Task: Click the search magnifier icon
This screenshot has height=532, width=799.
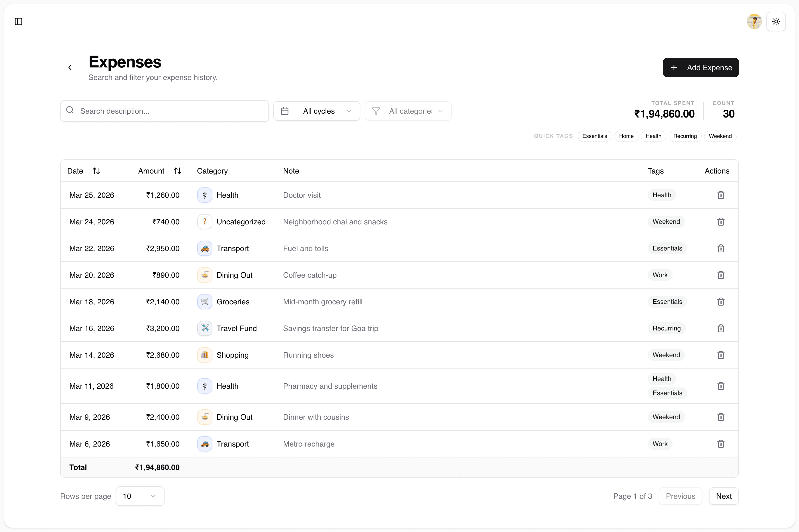Action: tap(70, 111)
